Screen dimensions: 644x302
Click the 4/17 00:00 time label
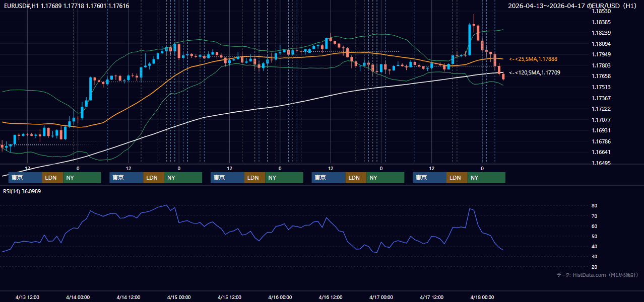coord(381,297)
